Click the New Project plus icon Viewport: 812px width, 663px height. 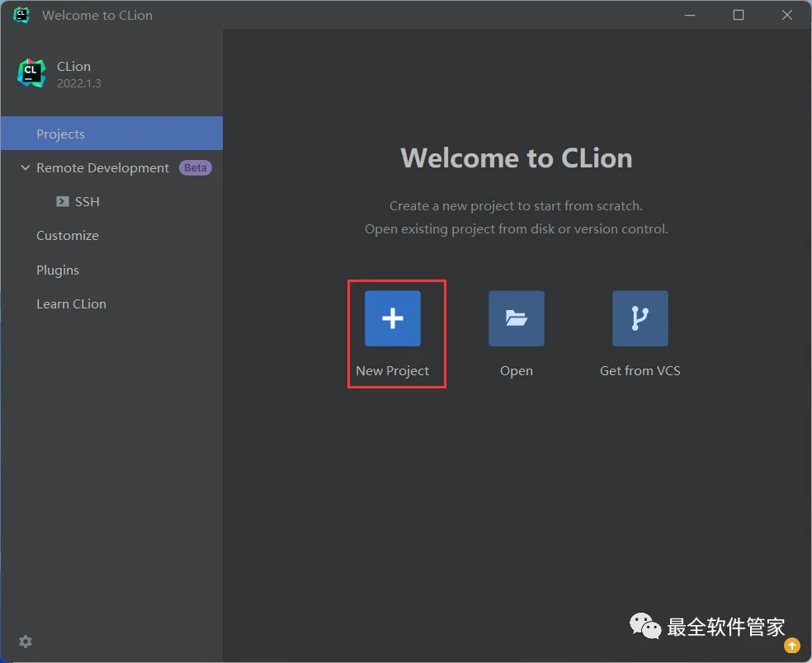coord(393,318)
